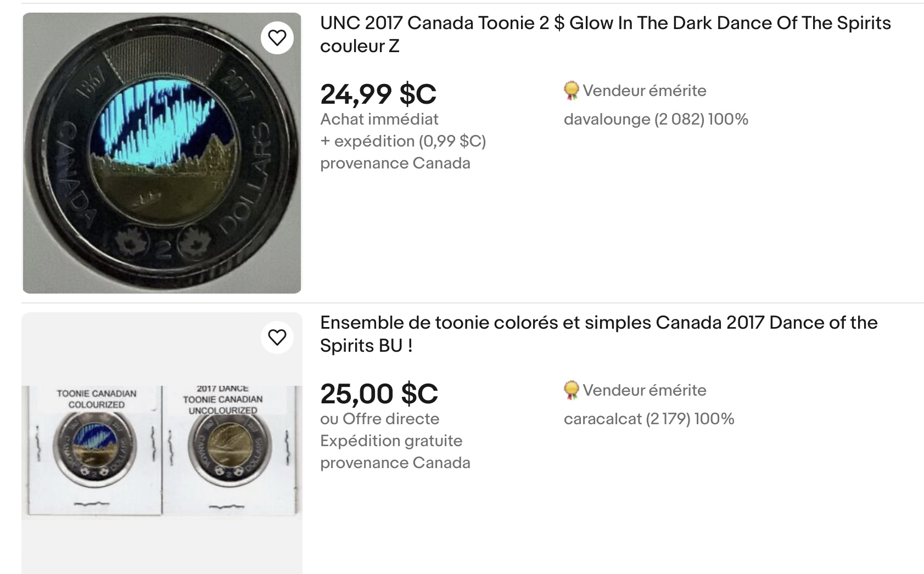View seller caracalcat feedback rating
Screen dimensions: 924x574
(x=649, y=419)
